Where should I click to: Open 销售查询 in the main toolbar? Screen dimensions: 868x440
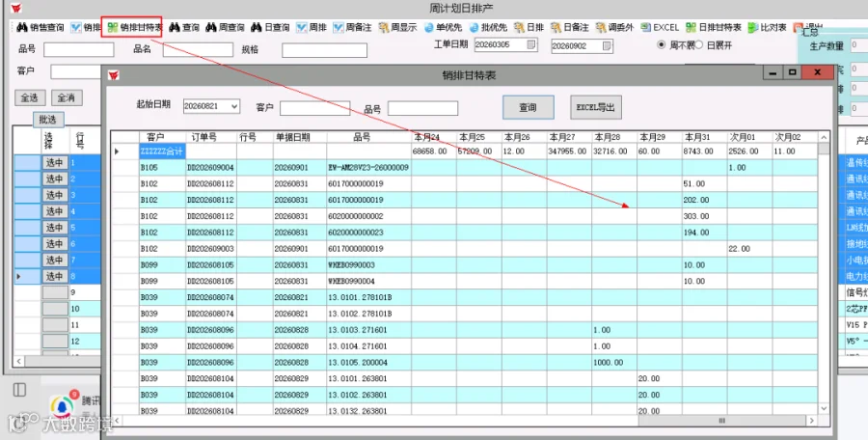pyautogui.click(x=41, y=27)
